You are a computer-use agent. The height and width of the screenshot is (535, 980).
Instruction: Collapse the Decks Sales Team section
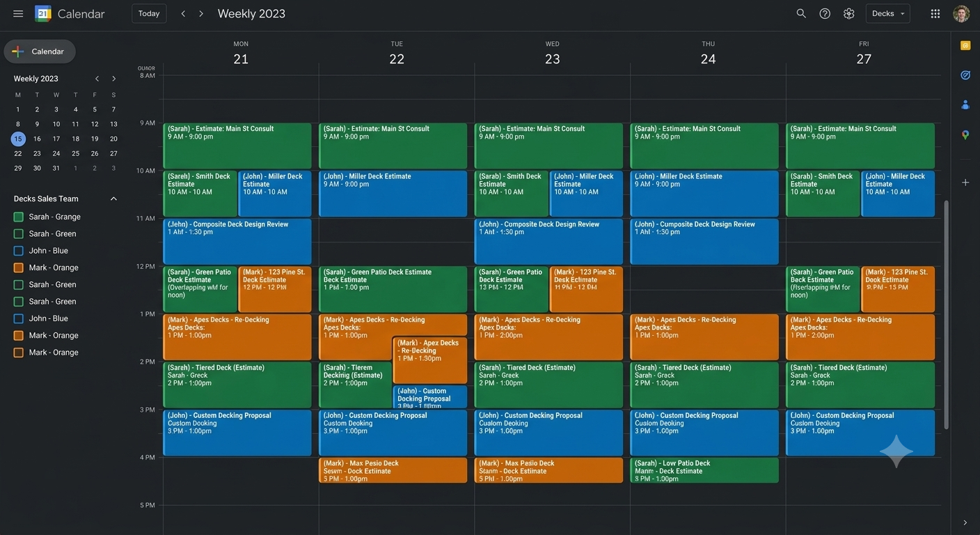(114, 199)
